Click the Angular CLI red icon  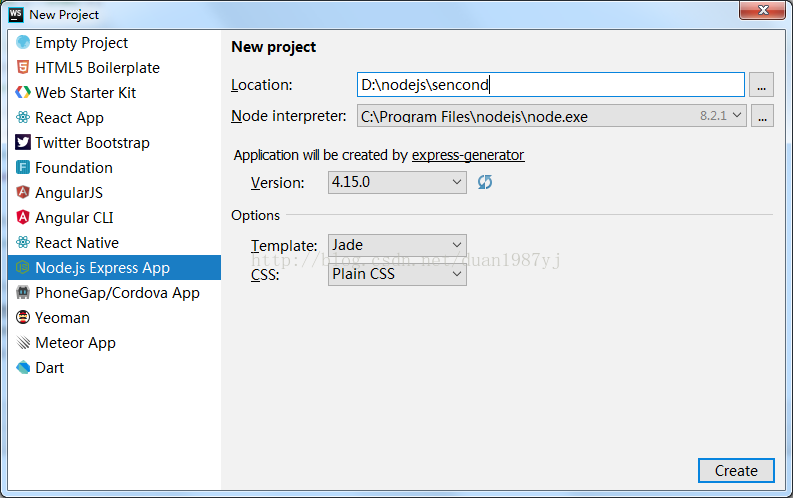click(x=23, y=217)
